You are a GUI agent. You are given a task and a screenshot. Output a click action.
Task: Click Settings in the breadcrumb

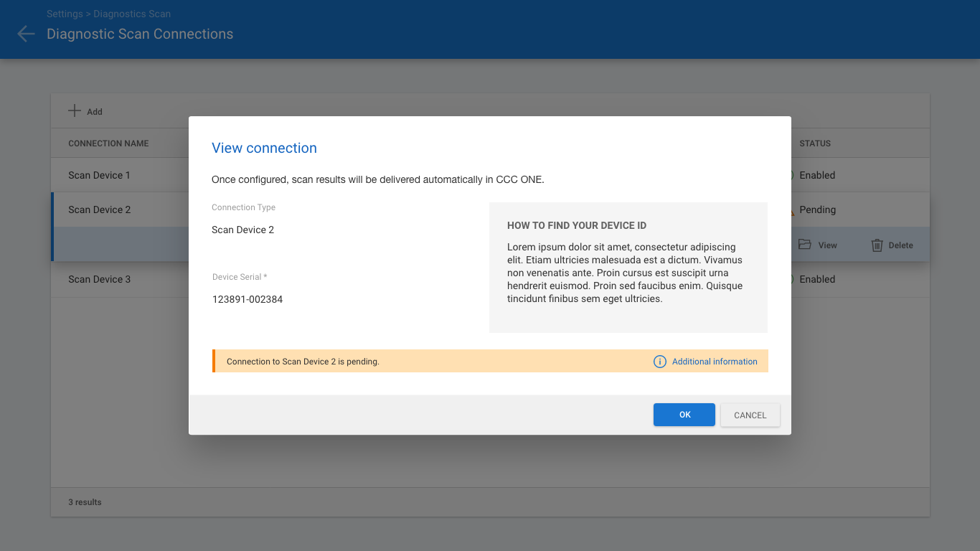(x=65, y=14)
